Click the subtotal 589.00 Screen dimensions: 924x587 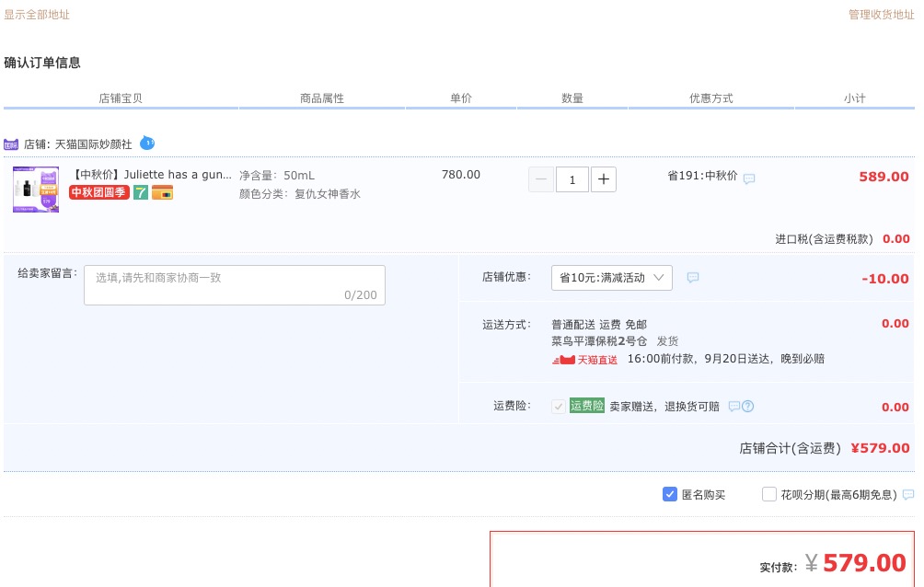884,177
